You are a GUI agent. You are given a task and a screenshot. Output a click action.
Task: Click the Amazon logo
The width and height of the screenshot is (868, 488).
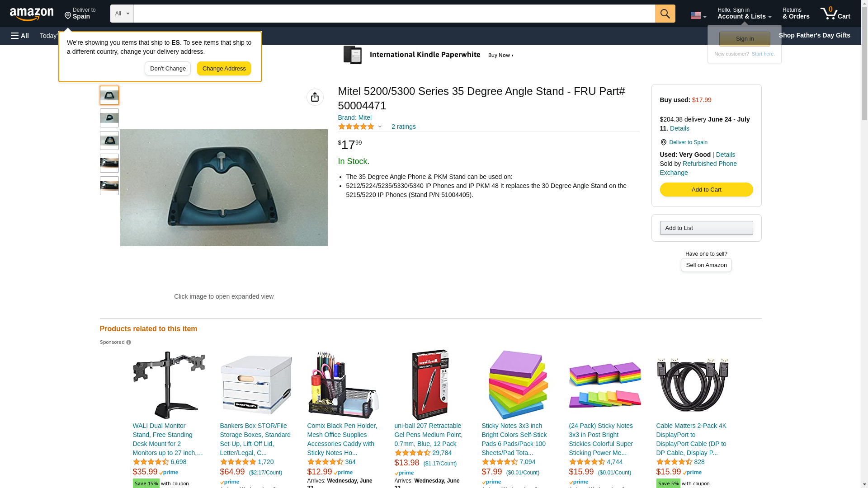click(x=32, y=14)
